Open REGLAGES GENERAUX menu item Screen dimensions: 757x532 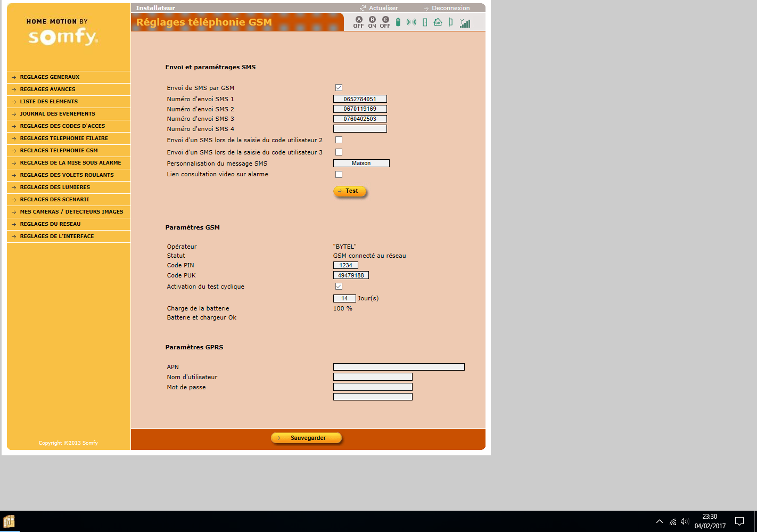[x=50, y=77]
